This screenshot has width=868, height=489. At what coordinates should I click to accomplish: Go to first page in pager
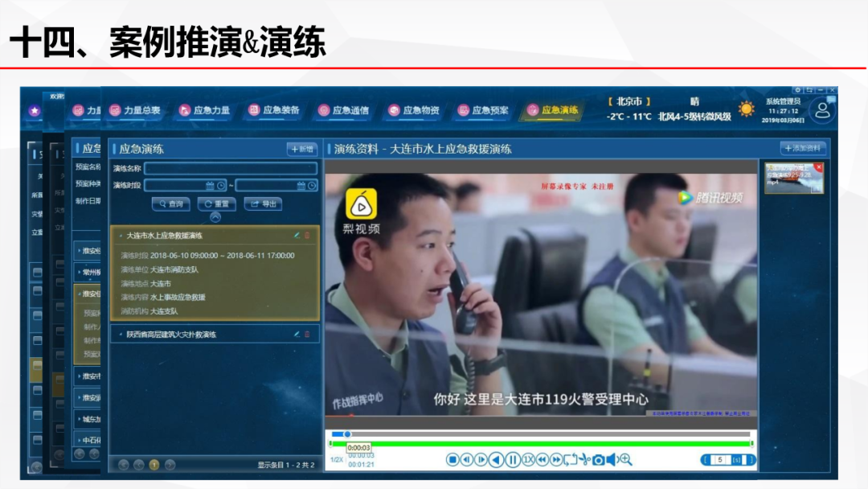(124, 465)
